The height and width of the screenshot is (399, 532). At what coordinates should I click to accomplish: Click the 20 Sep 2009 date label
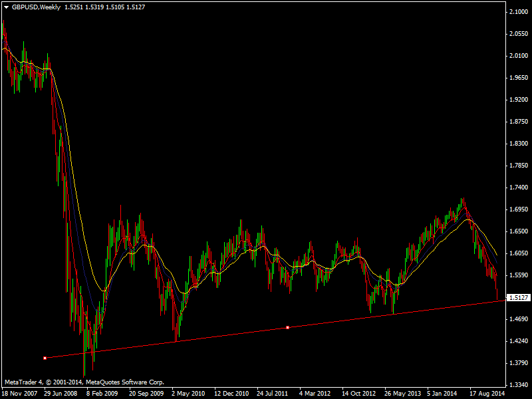coord(146,394)
